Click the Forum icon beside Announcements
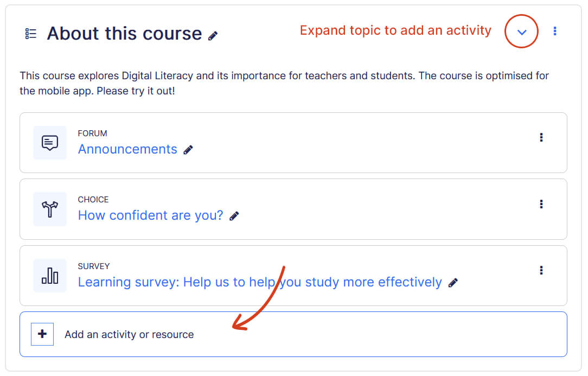Screen dimensions: 588x376 click(49, 143)
